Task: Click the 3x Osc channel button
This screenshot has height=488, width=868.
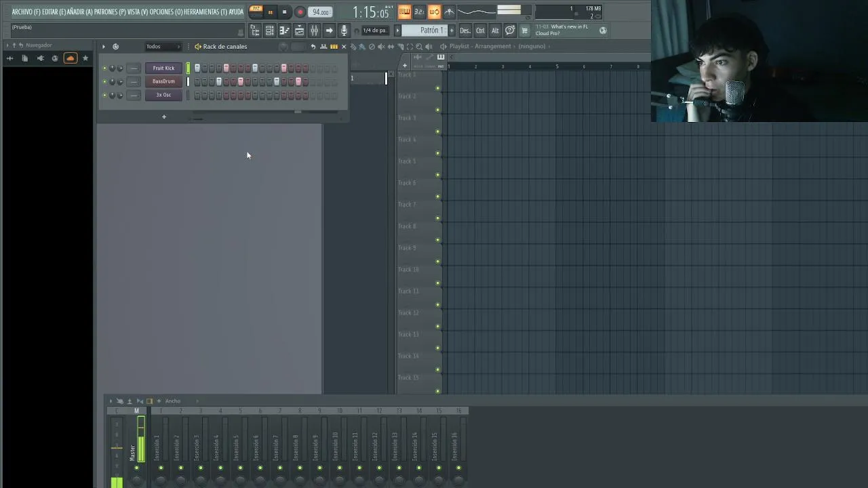Action: (x=163, y=95)
